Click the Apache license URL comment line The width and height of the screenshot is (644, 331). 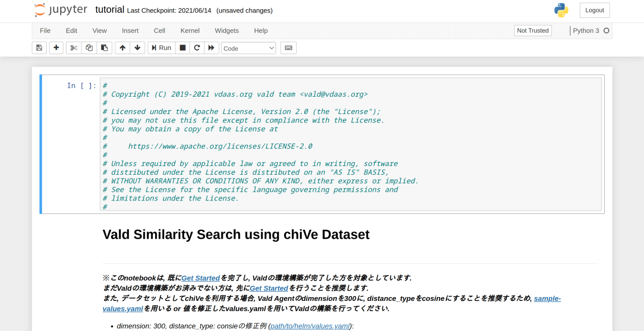pos(220,146)
